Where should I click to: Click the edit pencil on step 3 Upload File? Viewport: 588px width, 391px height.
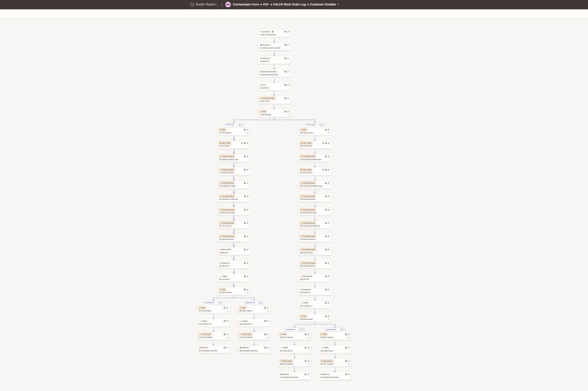[288, 58]
